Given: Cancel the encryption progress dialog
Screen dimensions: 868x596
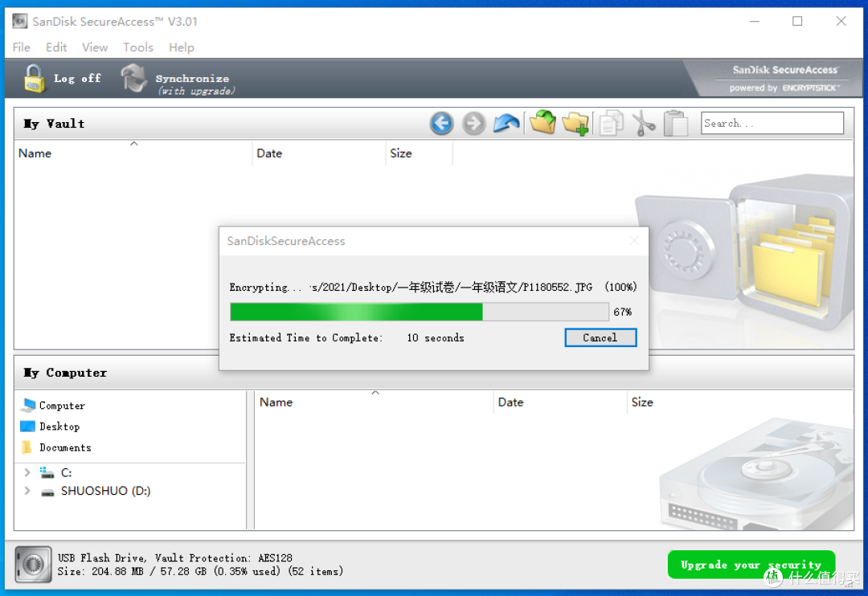Looking at the screenshot, I should [x=600, y=337].
